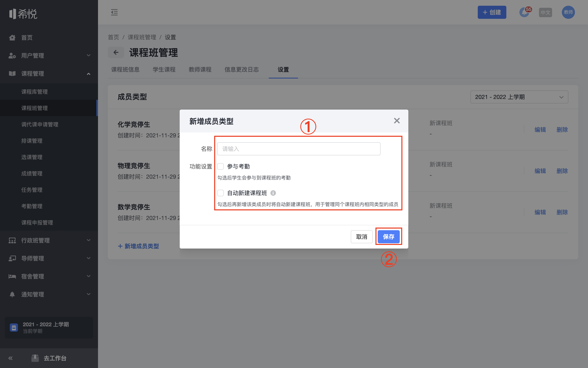
Task: Click the user management icon
Action: click(12, 55)
